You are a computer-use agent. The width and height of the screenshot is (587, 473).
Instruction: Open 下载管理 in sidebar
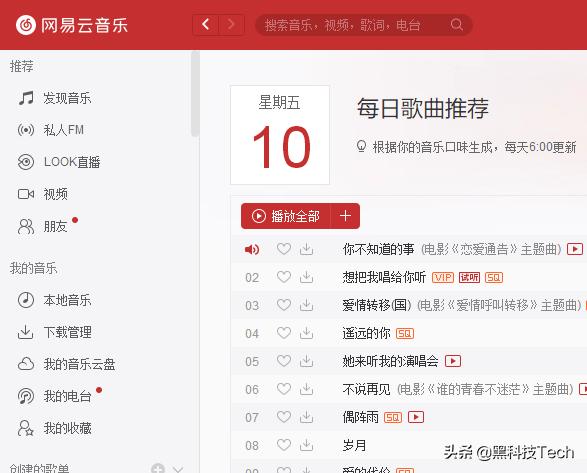tap(55, 332)
